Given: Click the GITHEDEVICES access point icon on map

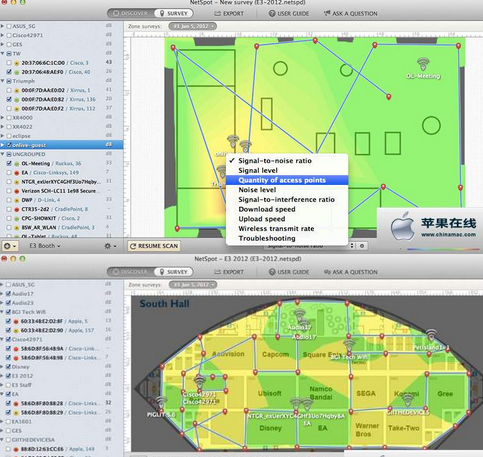Looking at the screenshot, I should (x=407, y=399).
